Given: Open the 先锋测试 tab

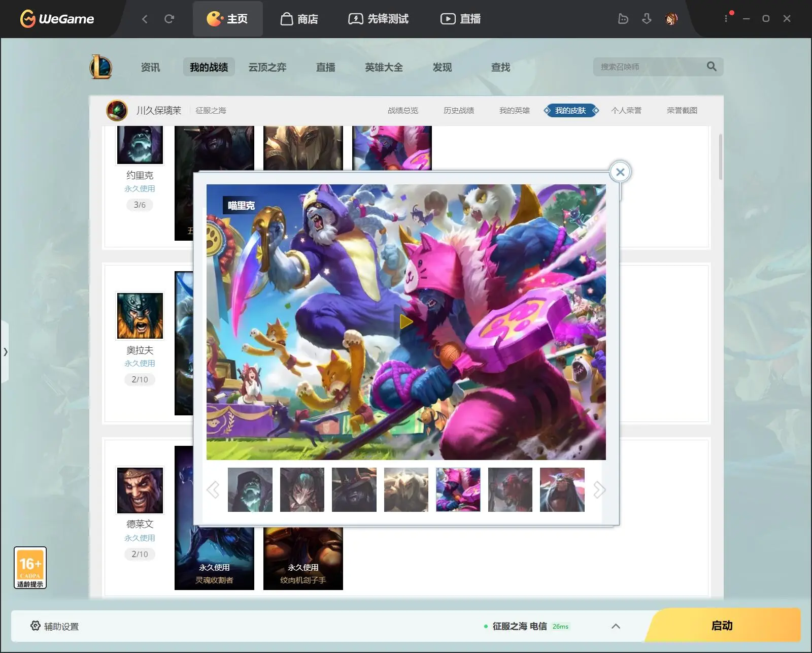Looking at the screenshot, I should click(378, 19).
